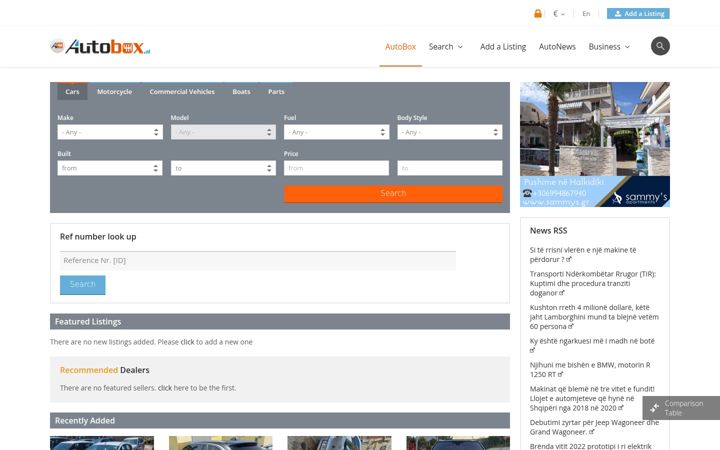The width and height of the screenshot is (720, 450).
Task: Select the Cars tab
Action: coord(72,91)
